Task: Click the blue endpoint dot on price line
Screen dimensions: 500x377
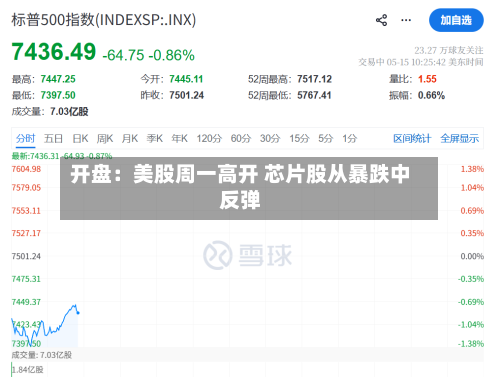Action: (78, 313)
